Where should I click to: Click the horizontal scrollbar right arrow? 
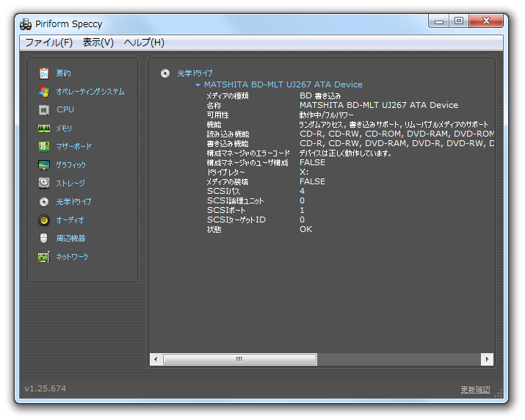point(487,359)
